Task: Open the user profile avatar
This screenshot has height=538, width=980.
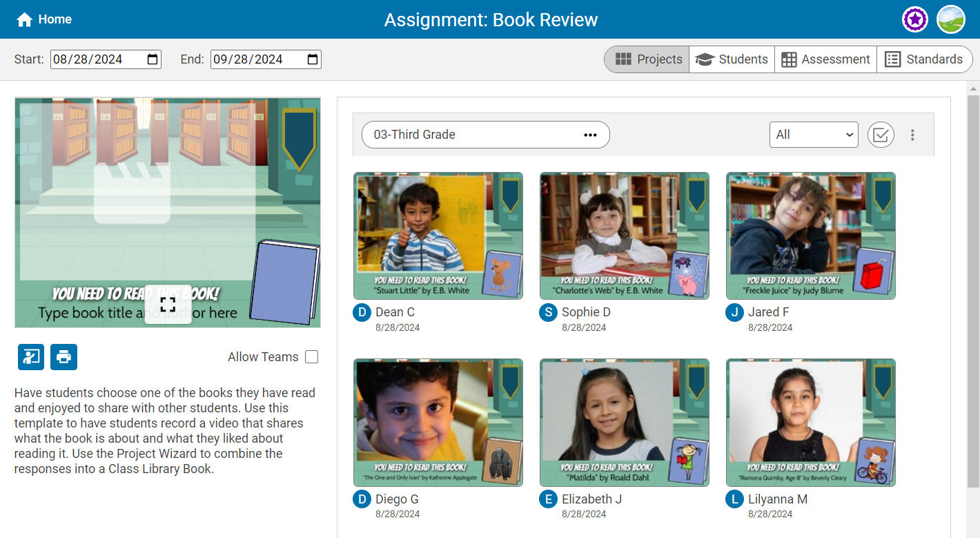Action: pyautogui.click(x=950, y=19)
